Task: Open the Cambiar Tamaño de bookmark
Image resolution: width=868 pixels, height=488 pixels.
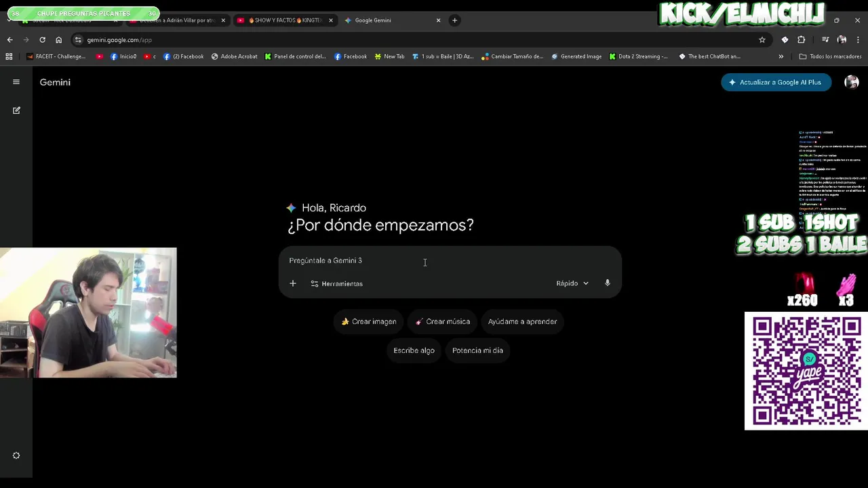Action: coord(512,56)
